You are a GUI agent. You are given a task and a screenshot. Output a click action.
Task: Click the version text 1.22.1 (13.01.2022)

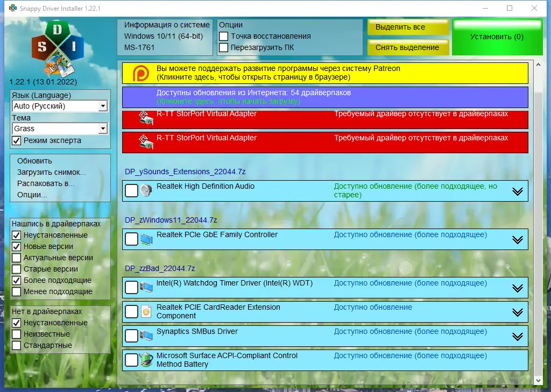[43, 82]
